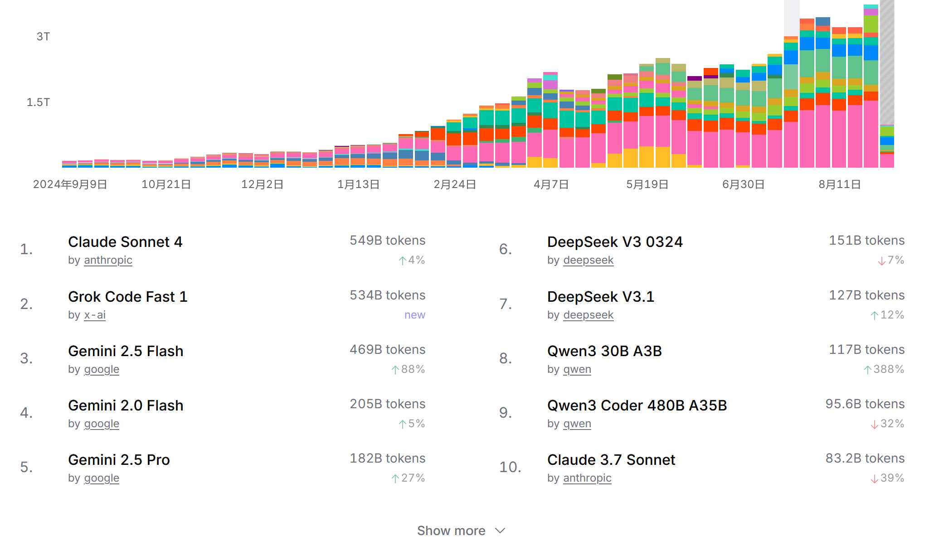Open the x-ai author link
This screenshot has width=934, height=560.
coord(95,315)
